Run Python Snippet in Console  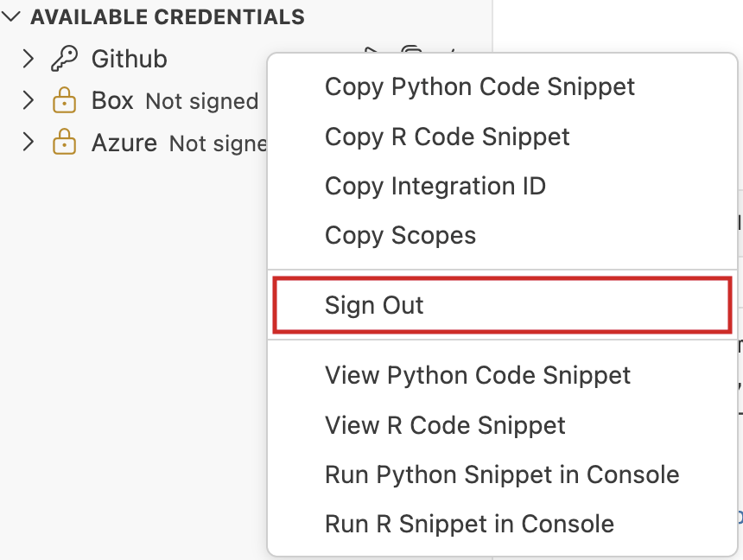point(501,474)
